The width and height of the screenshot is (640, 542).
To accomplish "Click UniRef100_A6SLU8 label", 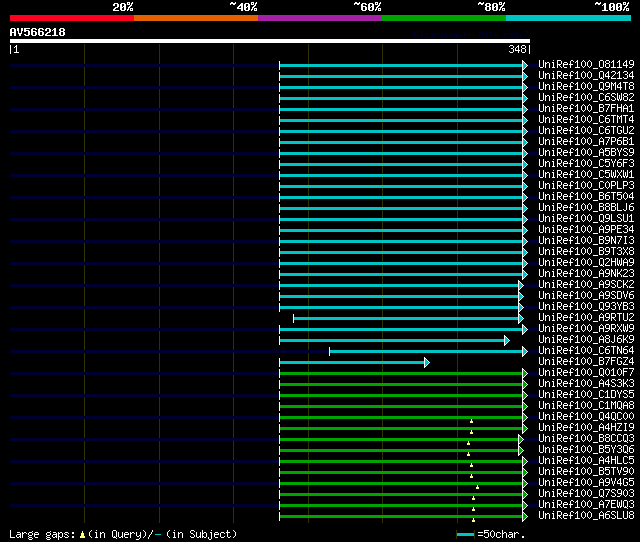I will pyautogui.click(x=586, y=516).
